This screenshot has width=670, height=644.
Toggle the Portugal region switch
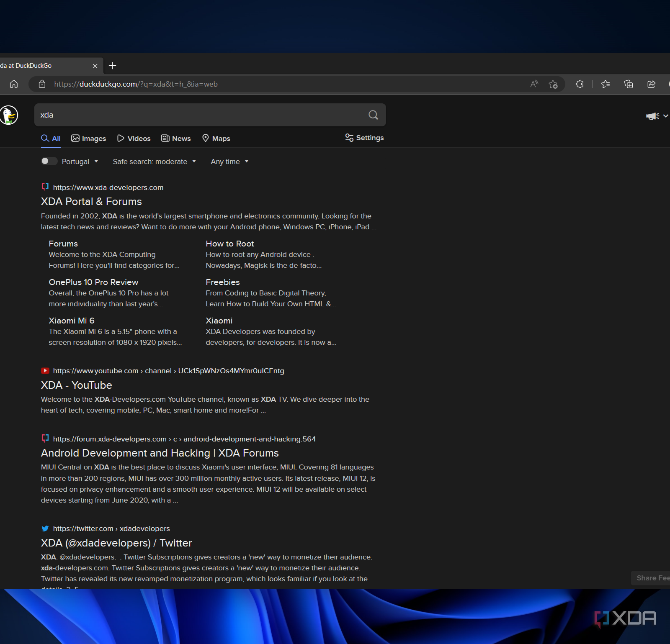tap(49, 161)
